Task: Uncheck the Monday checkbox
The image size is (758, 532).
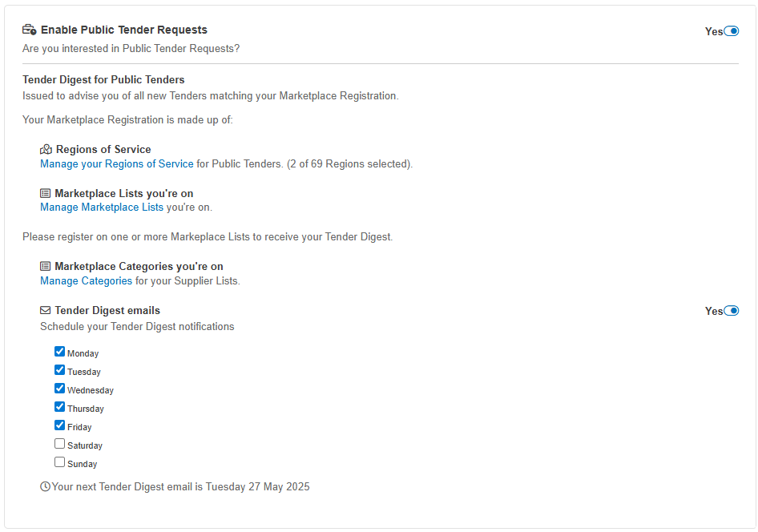Action: (x=59, y=352)
